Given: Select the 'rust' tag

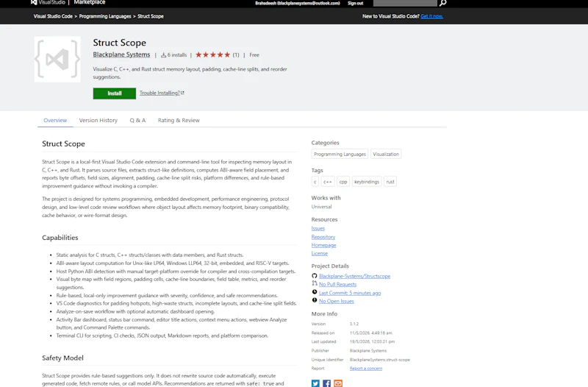Looking at the screenshot, I should tap(390, 182).
